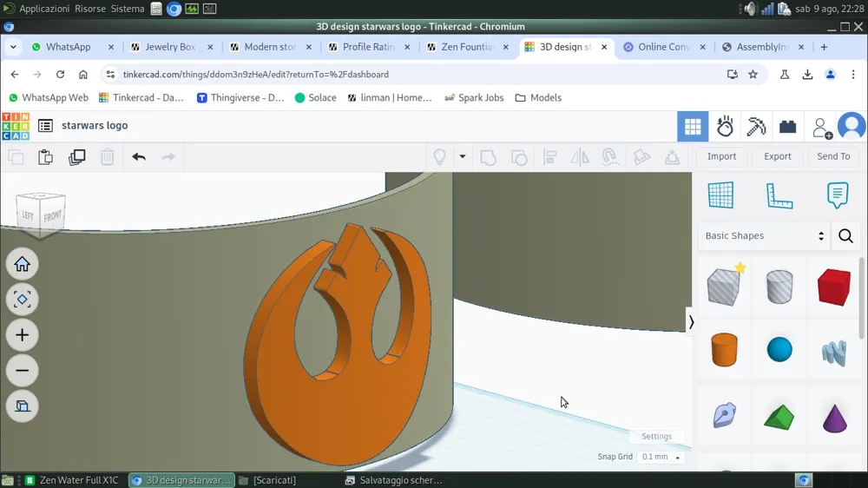
Task: Open Sim Lab hand icon
Action: point(725,127)
